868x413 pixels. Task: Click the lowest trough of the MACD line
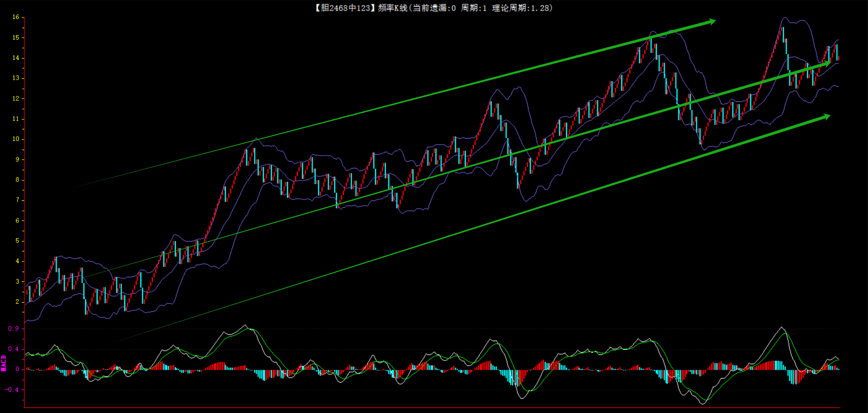coord(702,403)
